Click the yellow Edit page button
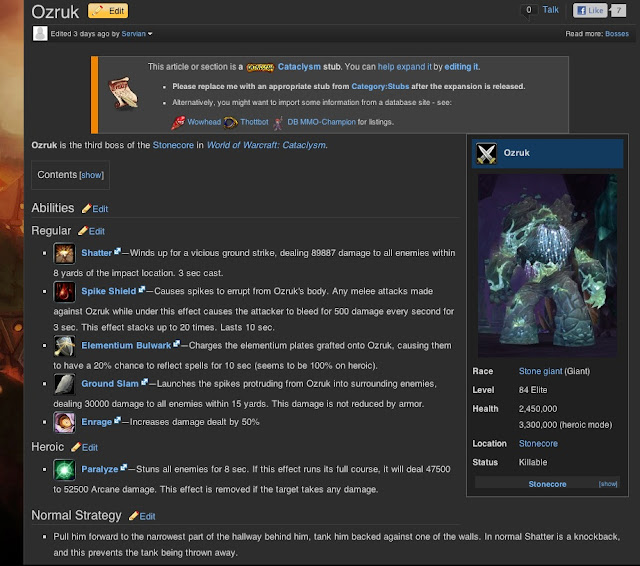The height and width of the screenshot is (566, 640). point(108,11)
